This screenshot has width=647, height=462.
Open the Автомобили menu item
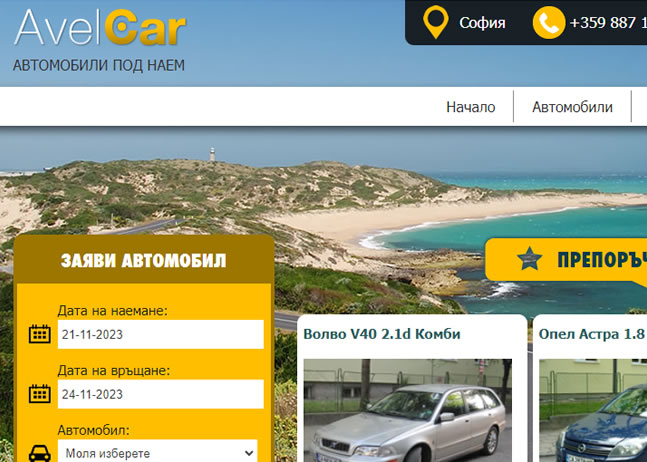pyautogui.click(x=572, y=107)
